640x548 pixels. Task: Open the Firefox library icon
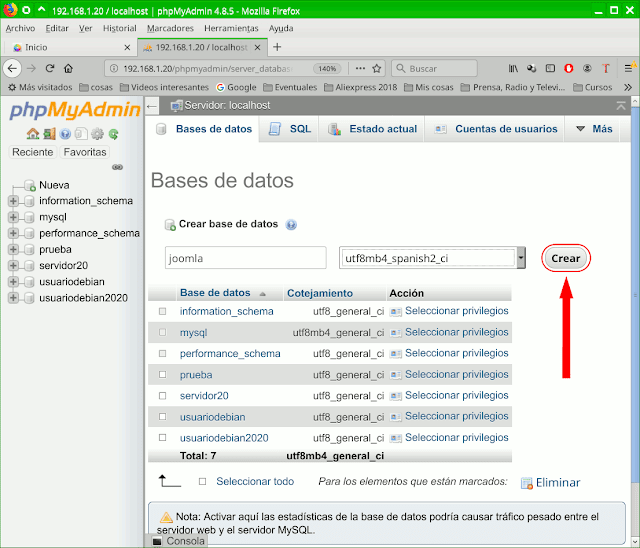click(x=513, y=68)
